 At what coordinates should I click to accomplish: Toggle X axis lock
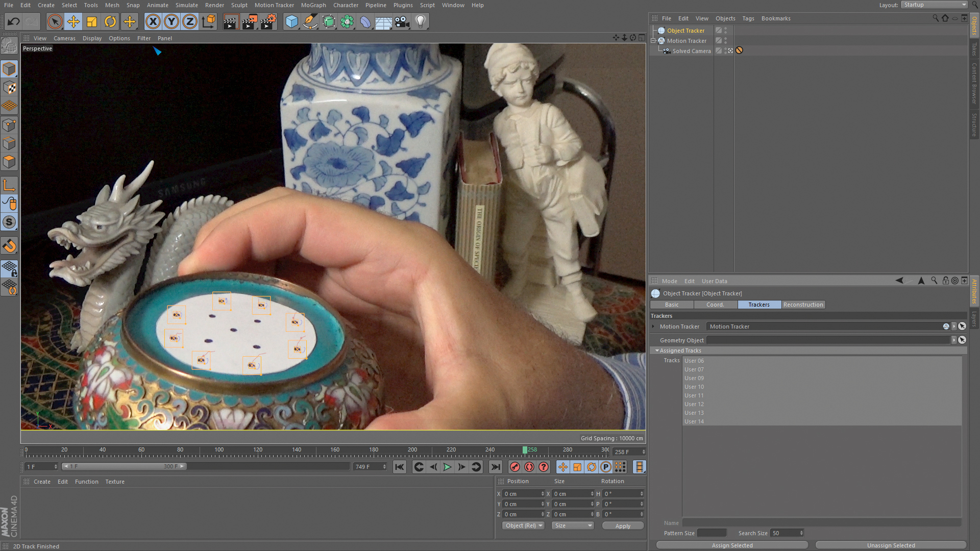(x=153, y=22)
